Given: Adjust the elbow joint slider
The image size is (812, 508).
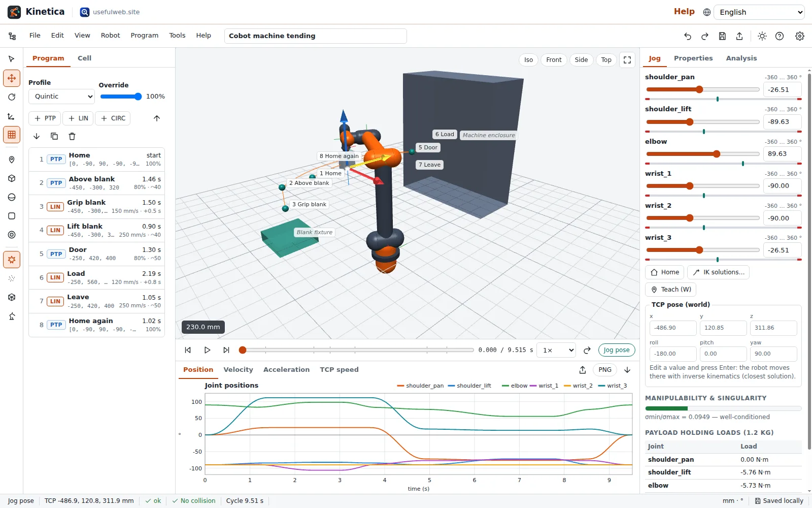Looking at the screenshot, I should click(703, 154).
